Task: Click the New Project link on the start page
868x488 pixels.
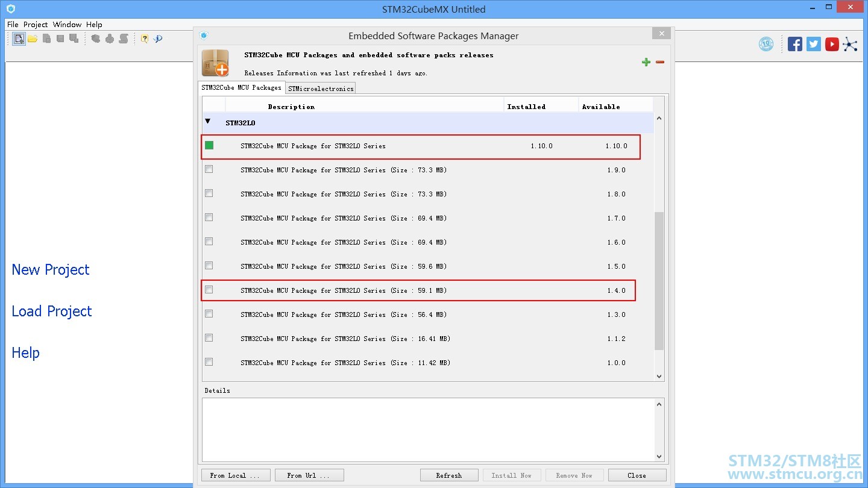Action: pyautogui.click(x=51, y=270)
